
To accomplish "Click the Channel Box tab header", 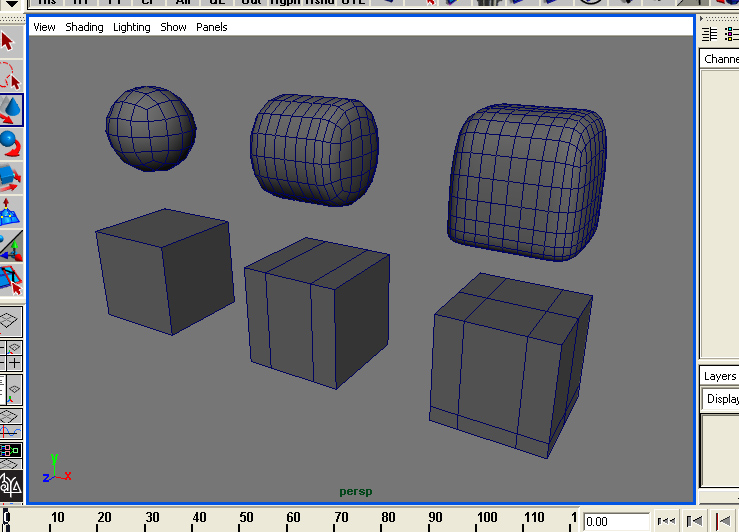I will tap(719, 59).
